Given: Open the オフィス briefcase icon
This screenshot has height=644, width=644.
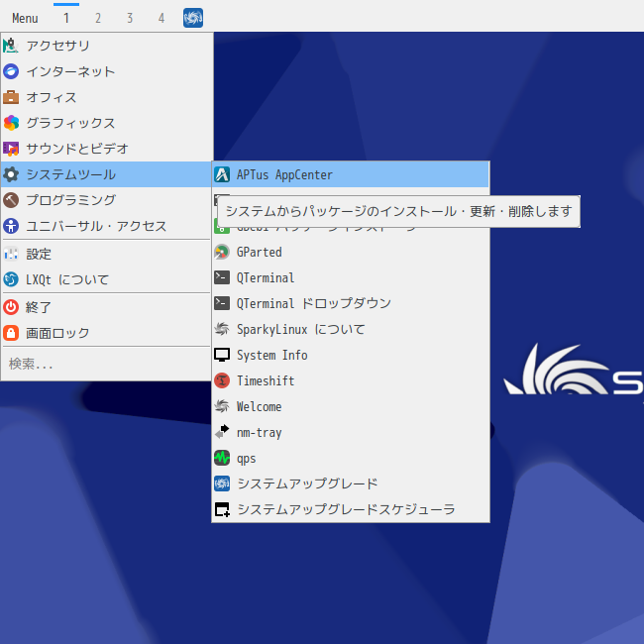Looking at the screenshot, I should pos(11,97).
